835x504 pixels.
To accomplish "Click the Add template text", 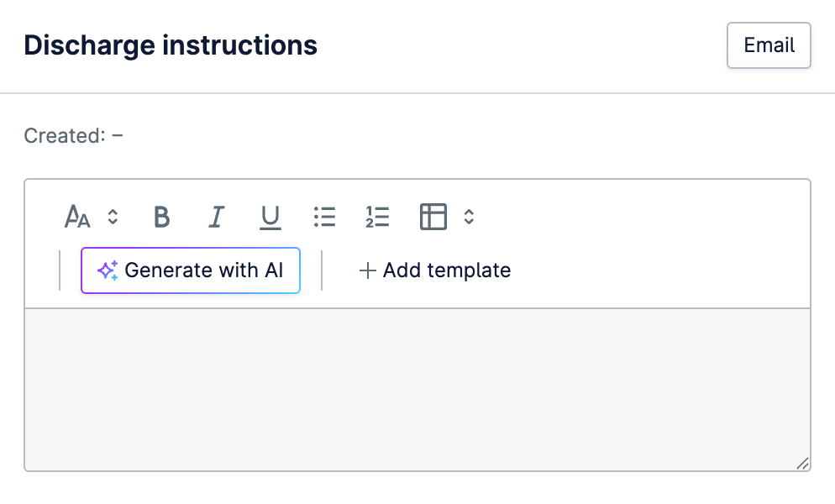I will (x=447, y=270).
